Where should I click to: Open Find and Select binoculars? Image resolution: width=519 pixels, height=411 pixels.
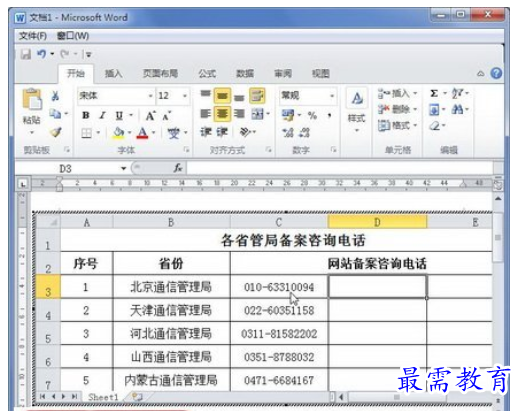[x=457, y=109]
